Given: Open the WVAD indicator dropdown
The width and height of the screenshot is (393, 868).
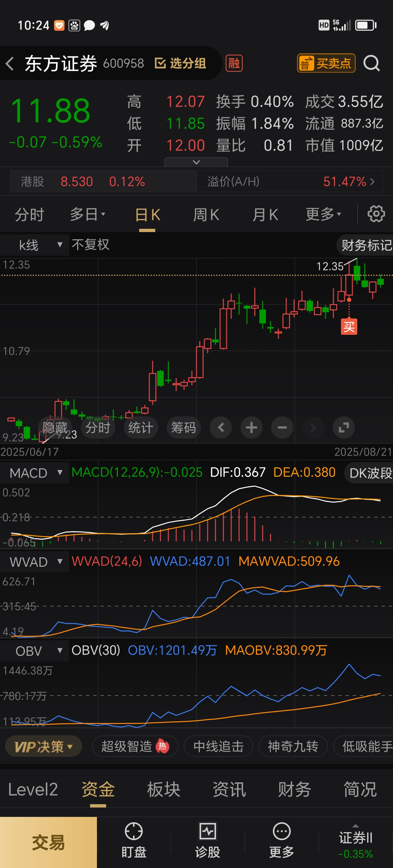Looking at the screenshot, I should pyautogui.click(x=34, y=562).
